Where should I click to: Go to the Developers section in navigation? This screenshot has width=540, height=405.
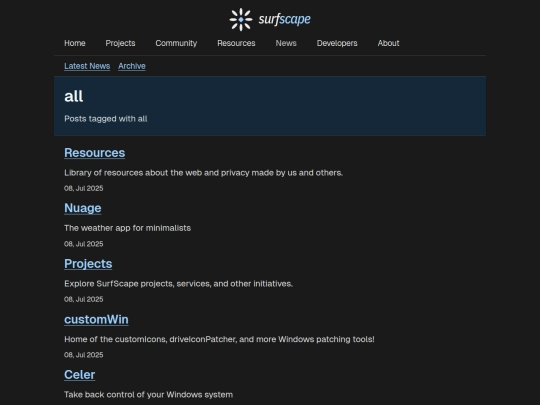(337, 43)
